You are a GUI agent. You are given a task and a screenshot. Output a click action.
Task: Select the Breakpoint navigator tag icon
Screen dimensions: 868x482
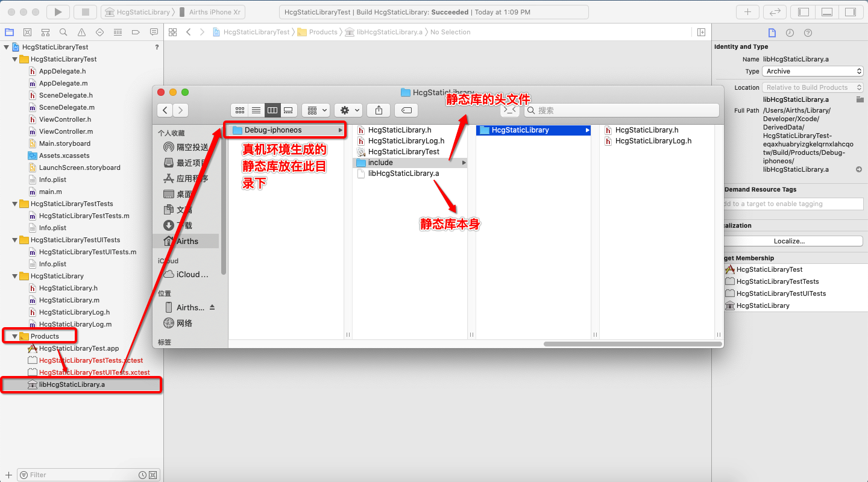point(136,32)
